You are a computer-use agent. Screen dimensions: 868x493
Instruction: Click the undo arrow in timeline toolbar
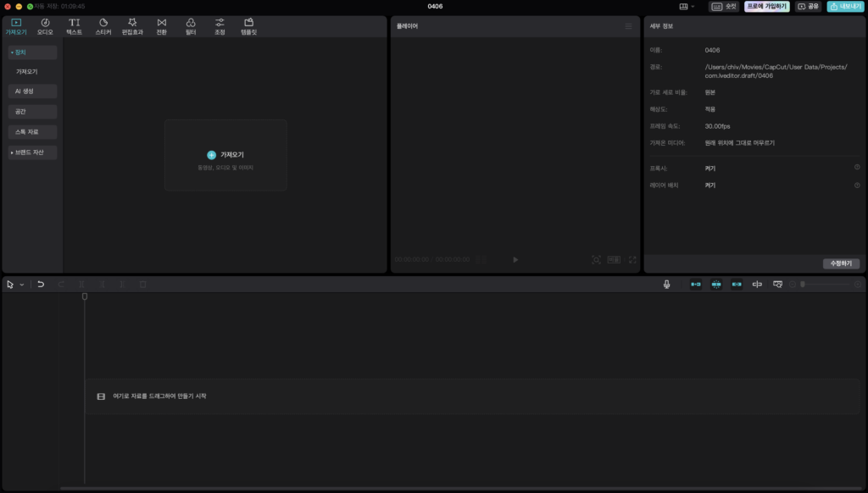click(41, 285)
